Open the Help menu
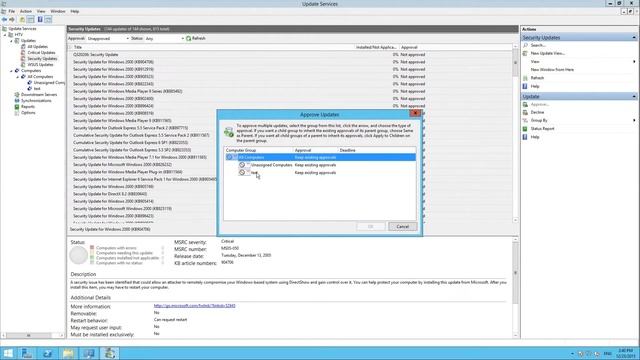Screen dimensions: 640x360 click(x=75, y=11)
